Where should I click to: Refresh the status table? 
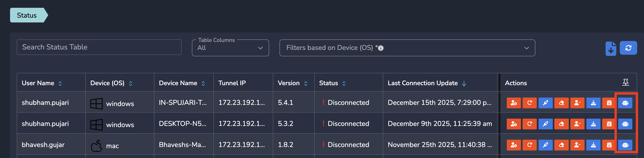[628, 48]
